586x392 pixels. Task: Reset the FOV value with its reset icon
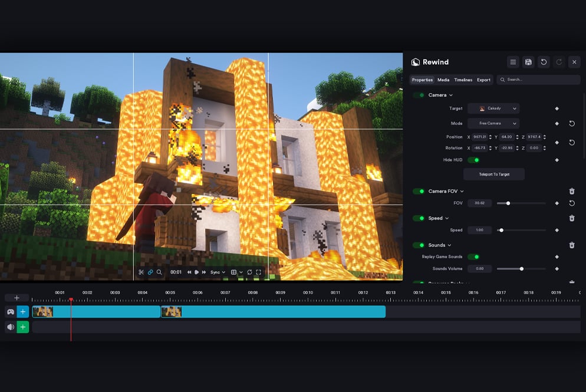tap(571, 203)
